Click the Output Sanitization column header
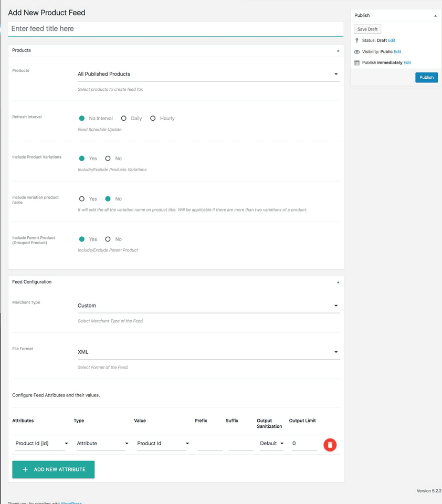 269,424
